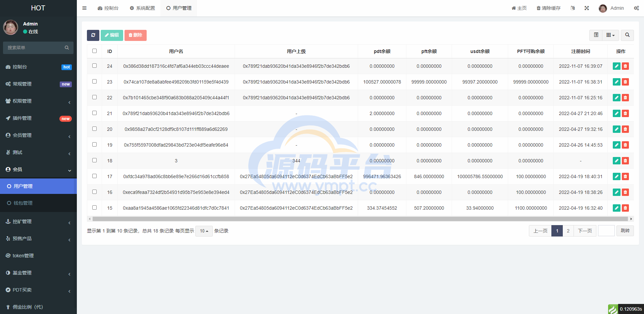Toggle the select-all header checkbox

tap(94, 51)
